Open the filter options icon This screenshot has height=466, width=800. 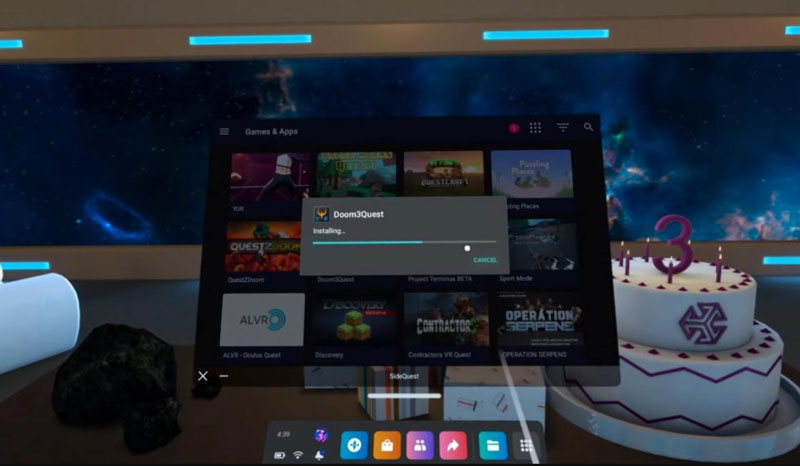point(562,127)
